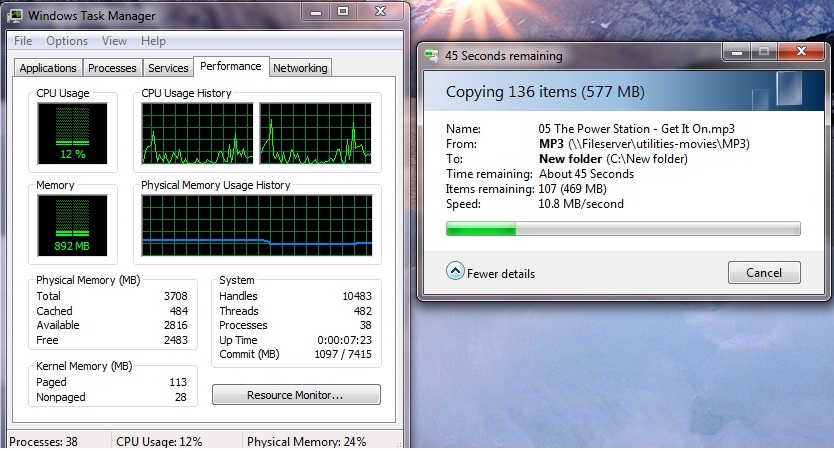Click the Handles value 10483

(x=357, y=296)
